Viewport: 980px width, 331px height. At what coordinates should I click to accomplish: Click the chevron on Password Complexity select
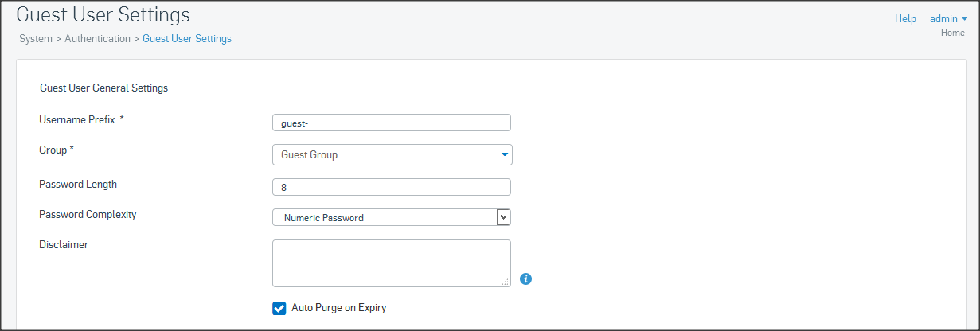(503, 217)
